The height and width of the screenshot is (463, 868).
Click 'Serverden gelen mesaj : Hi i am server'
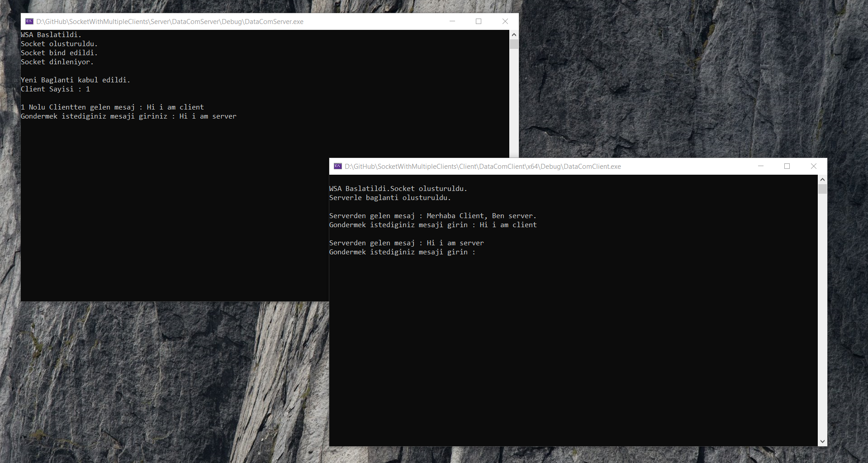(407, 243)
